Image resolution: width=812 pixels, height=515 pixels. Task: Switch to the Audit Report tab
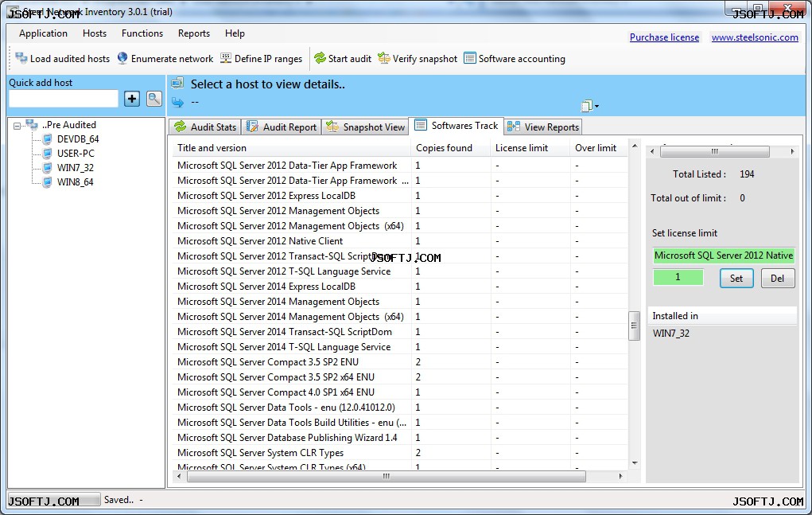point(282,127)
